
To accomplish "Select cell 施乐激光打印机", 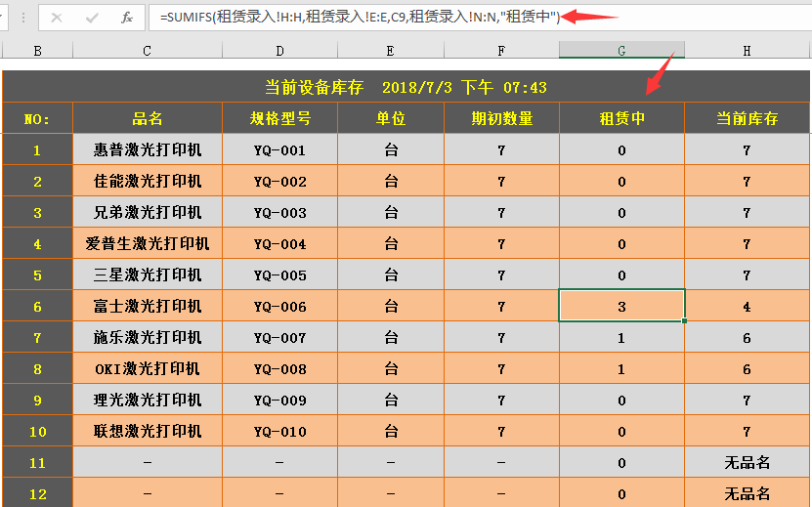I will 148,337.
